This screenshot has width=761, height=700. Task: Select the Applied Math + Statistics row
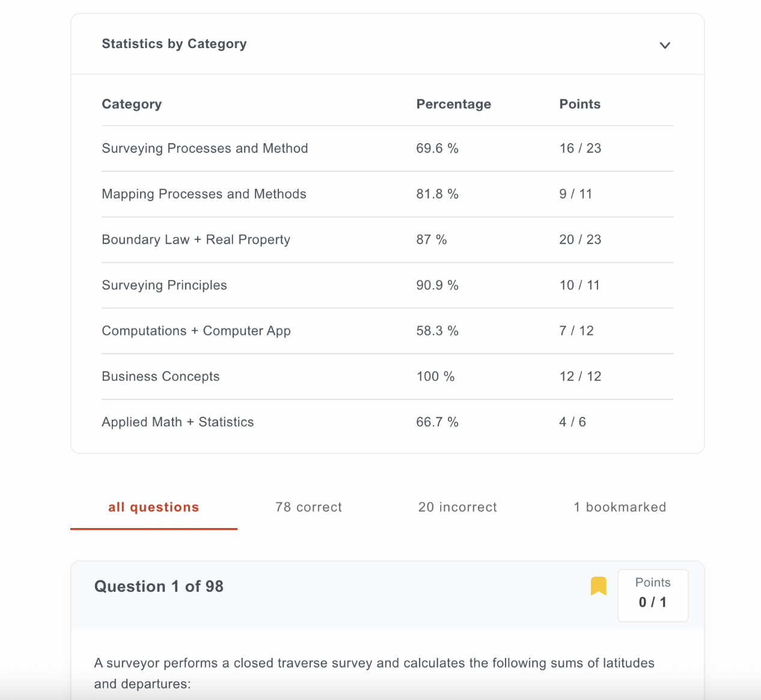(x=388, y=422)
